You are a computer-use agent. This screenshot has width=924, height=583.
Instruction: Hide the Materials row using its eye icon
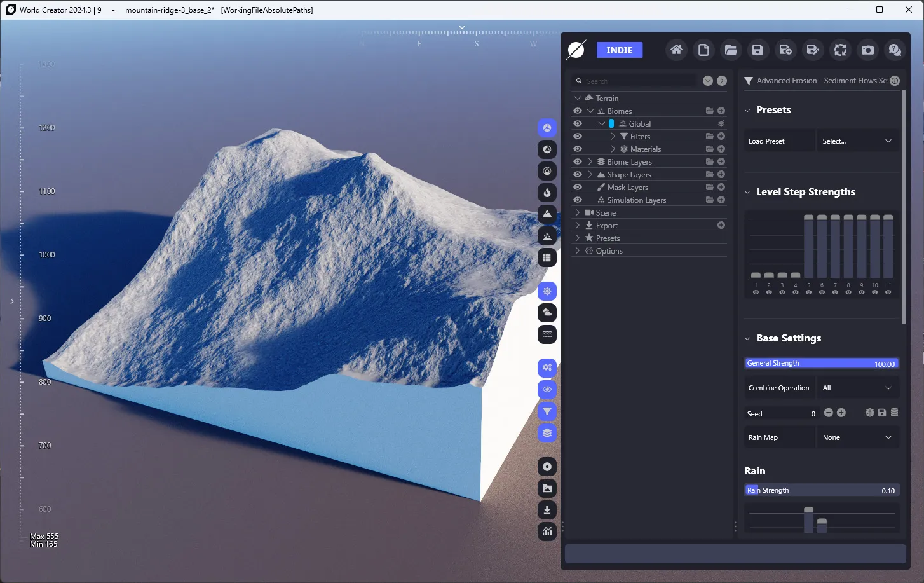pos(578,149)
